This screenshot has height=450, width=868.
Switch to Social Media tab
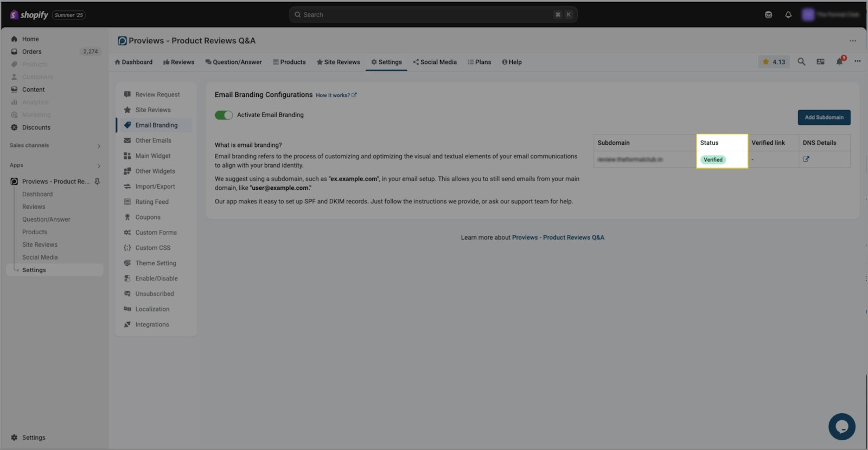435,62
